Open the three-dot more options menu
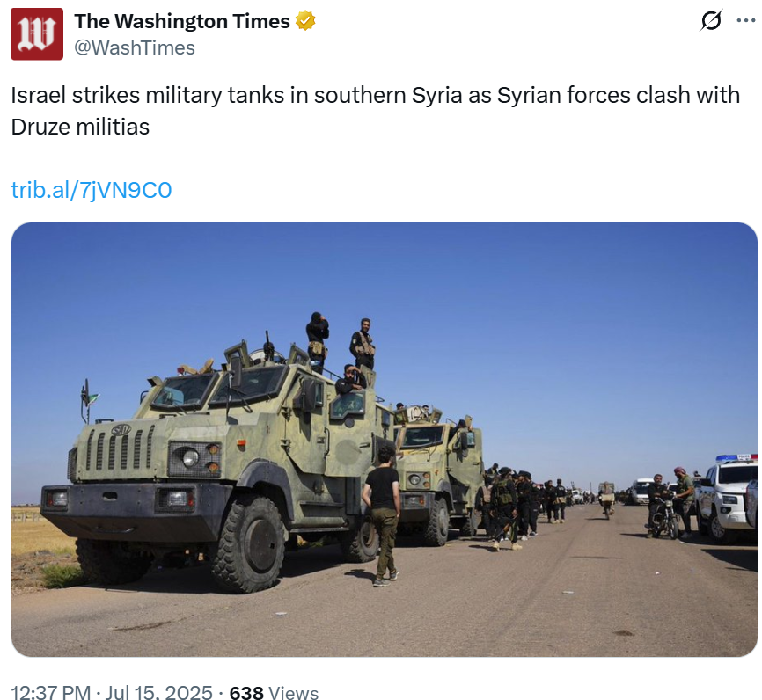The height and width of the screenshot is (700, 762). point(746,20)
